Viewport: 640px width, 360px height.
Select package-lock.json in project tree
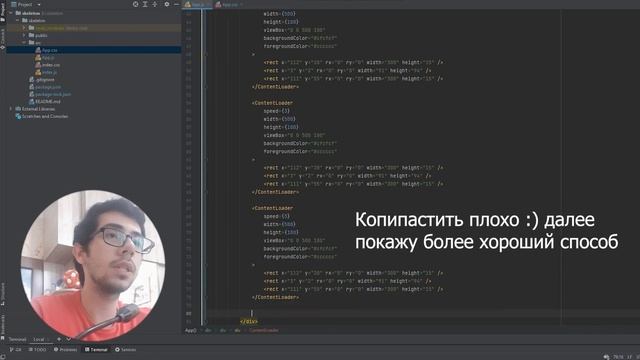point(53,94)
